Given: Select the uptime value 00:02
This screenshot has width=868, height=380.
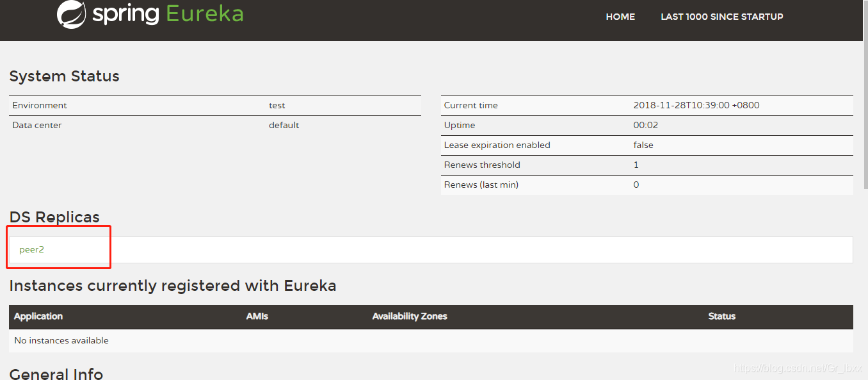Looking at the screenshot, I should coord(646,125).
